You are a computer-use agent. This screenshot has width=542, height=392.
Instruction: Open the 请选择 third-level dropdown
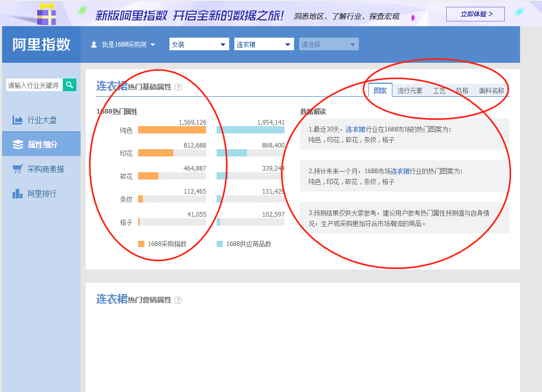pos(329,44)
